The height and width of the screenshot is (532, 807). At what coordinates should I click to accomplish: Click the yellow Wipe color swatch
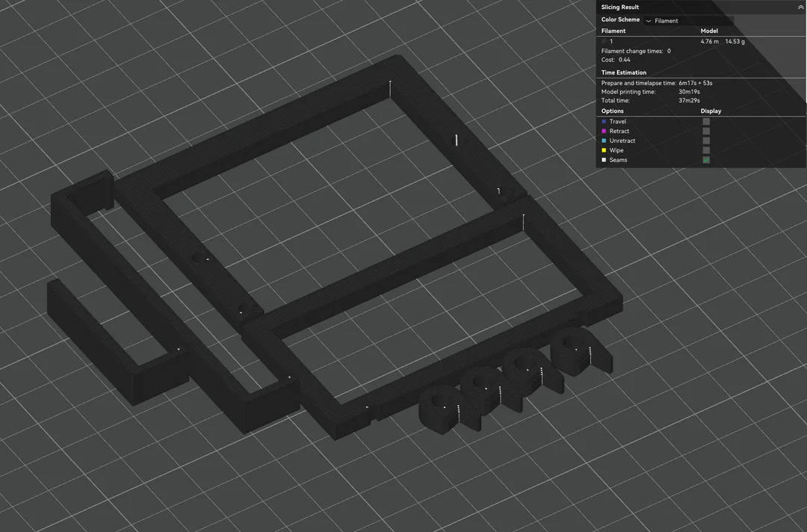(604, 150)
